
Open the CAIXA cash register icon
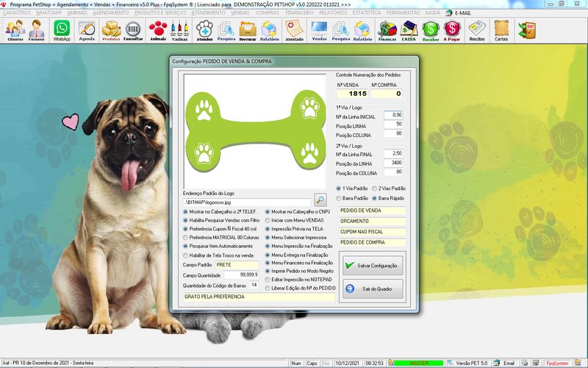(x=409, y=30)
